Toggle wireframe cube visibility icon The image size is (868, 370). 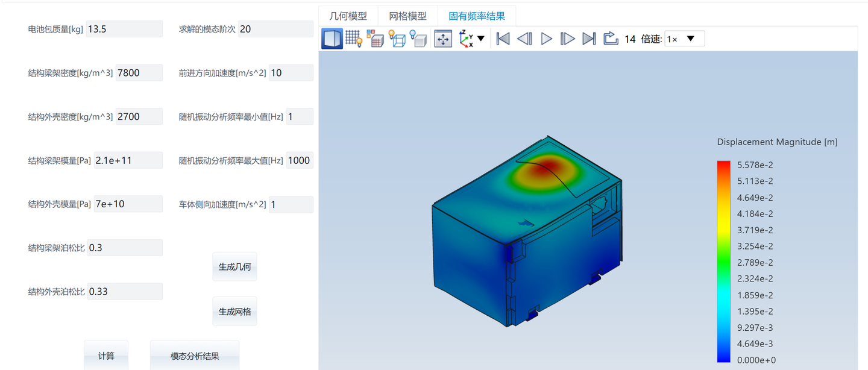pos(397,39)
